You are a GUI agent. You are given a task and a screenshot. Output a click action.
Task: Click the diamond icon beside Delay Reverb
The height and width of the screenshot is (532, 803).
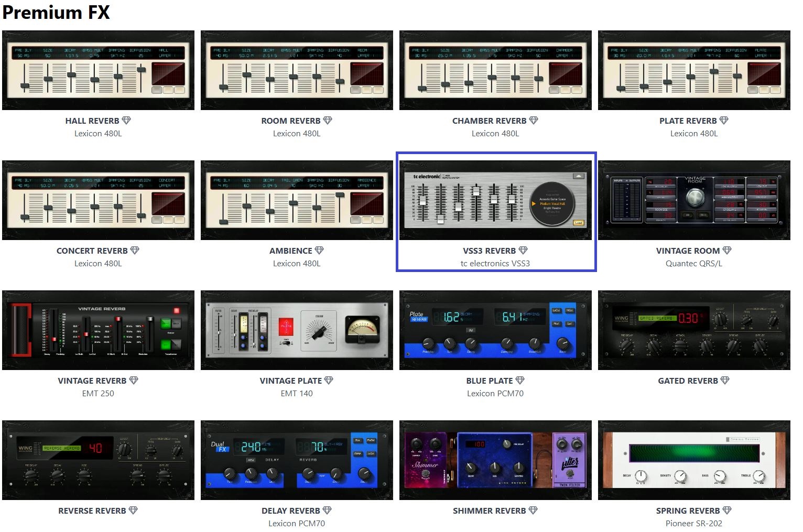tap(327, 511)
